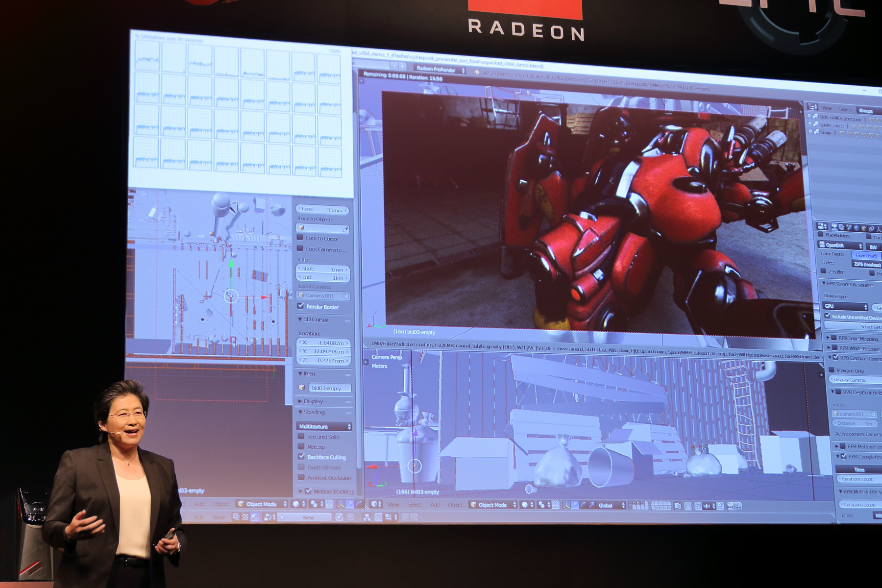Open the Select menu in viewport header
The height and width of the screenshot is (588, 882).
415,505
